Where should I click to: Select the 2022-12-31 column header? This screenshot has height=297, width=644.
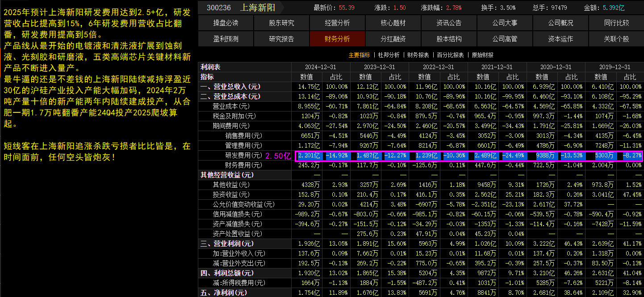pos(438,67)
